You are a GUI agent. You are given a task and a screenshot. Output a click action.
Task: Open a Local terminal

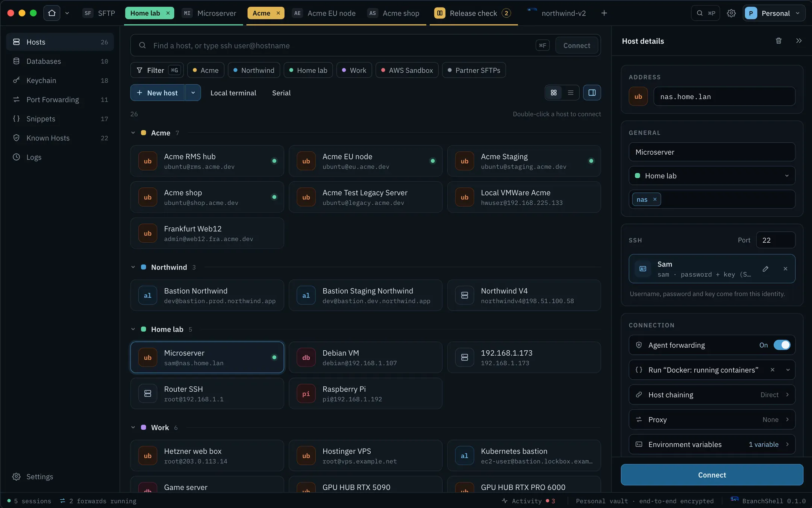(x=233, y=93)
